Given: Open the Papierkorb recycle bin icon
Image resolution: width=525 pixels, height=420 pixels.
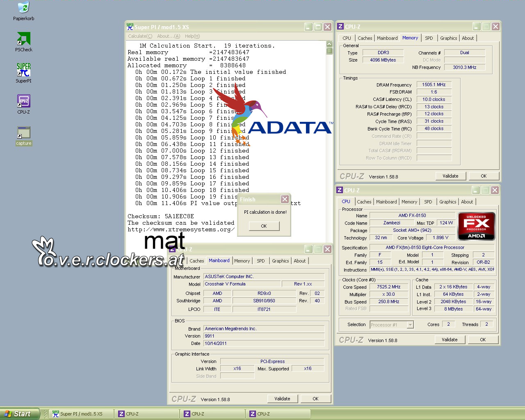Looking at the screenshot, I should [23, 11].
